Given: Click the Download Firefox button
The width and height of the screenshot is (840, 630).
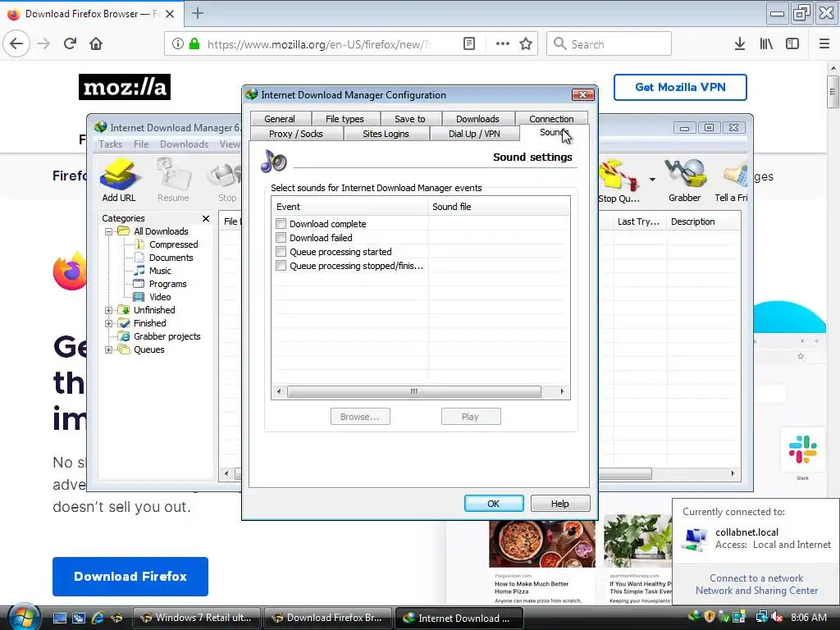Looking at the screenshot, I should tap(130, 577).
